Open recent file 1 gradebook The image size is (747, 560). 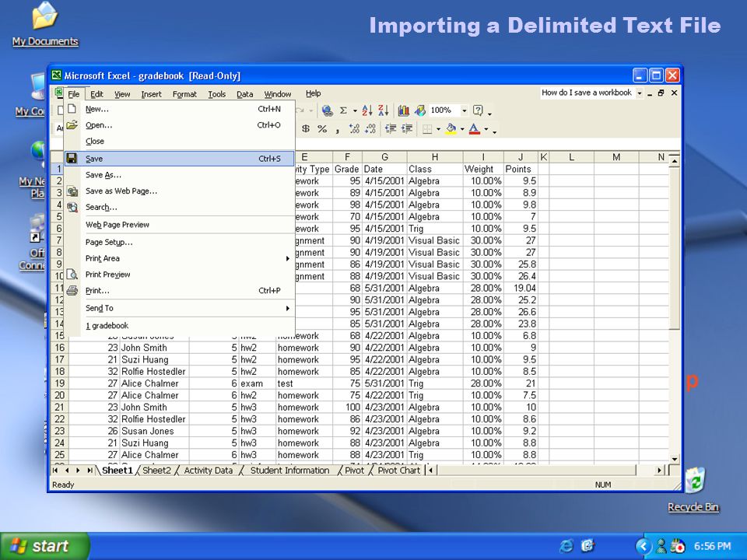click(x=179, y=326)
